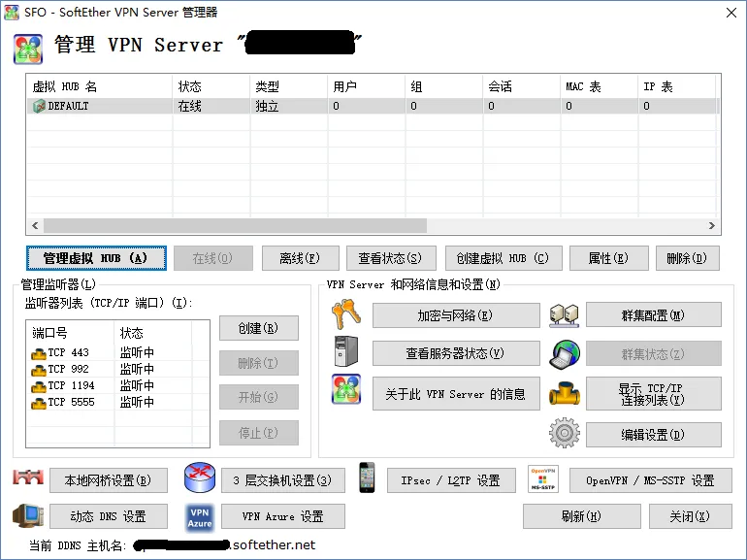Click the yellow pipe TCP/IP connections icon
This screenshot has height=560, width=747.
(565, 394)
